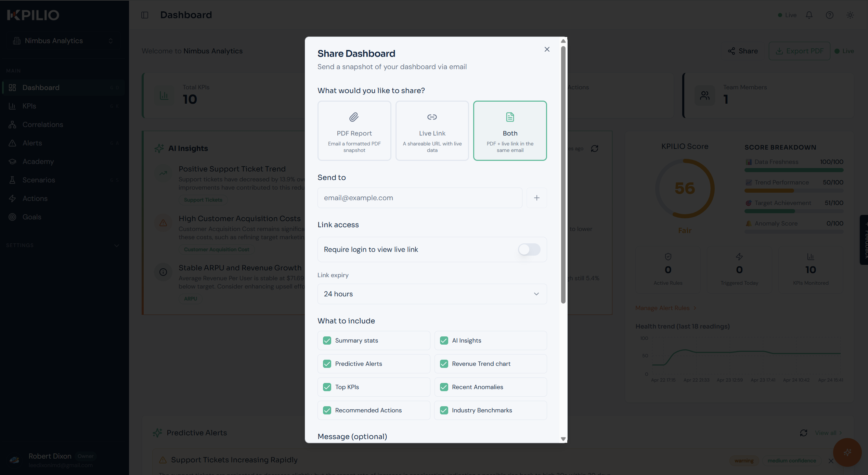Click the View all link for Predictive Alerts
Screen dimensions: 868x475
pos(828,433)
